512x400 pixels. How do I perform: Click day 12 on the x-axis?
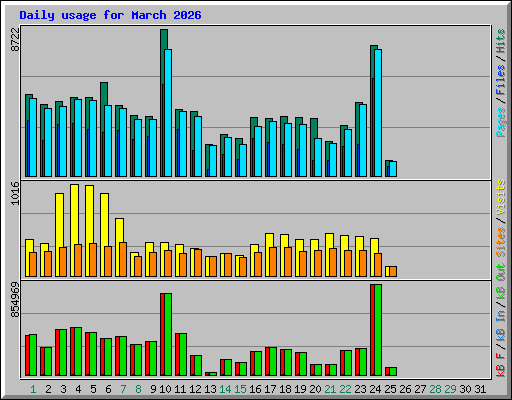click(195, 389)
